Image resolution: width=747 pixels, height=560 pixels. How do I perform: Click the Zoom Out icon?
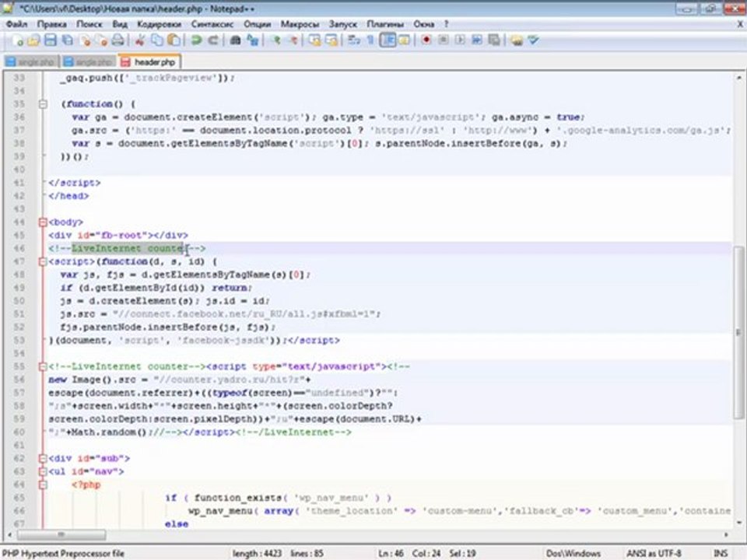293,40
